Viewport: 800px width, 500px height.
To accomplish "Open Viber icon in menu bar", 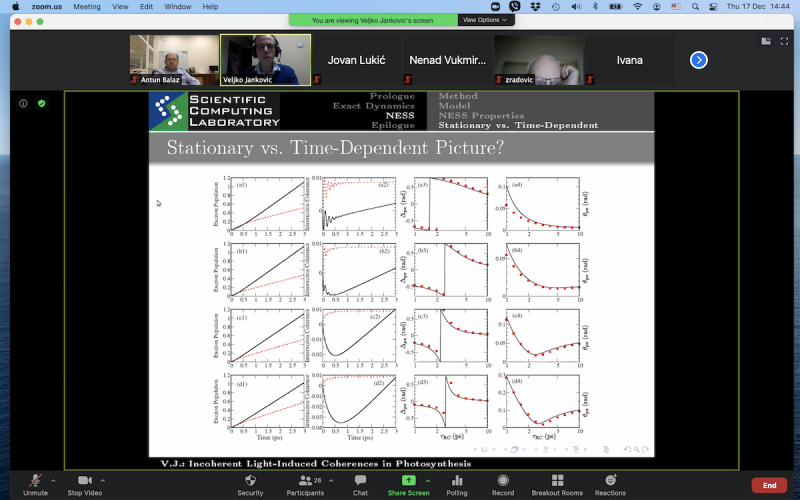I will [x=515, y=7].
